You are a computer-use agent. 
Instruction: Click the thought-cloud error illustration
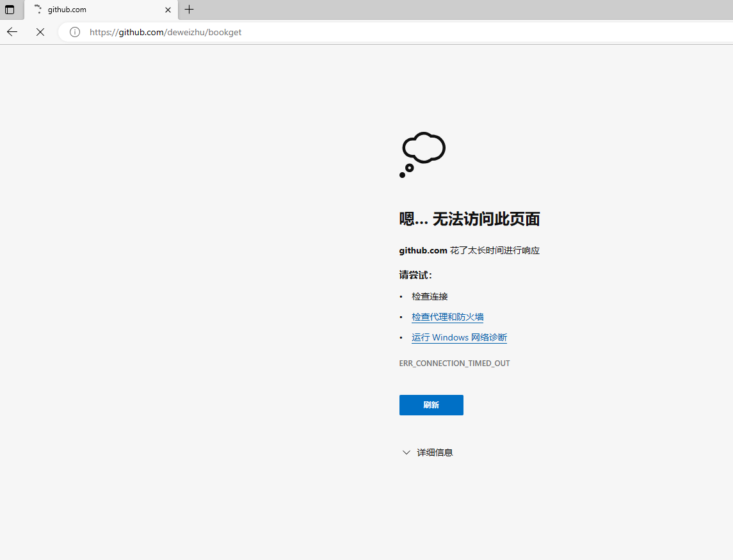422,155
